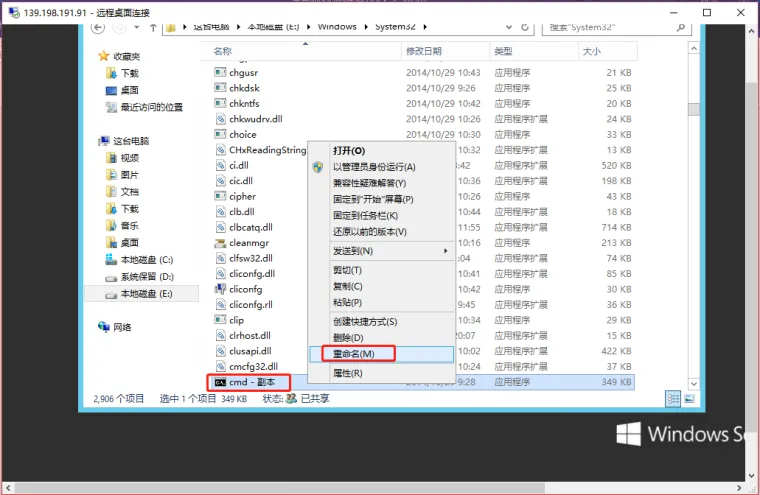Screen dimensions: 760x495
Task: Click the Up one level arrow
Action: coord(153,28)
